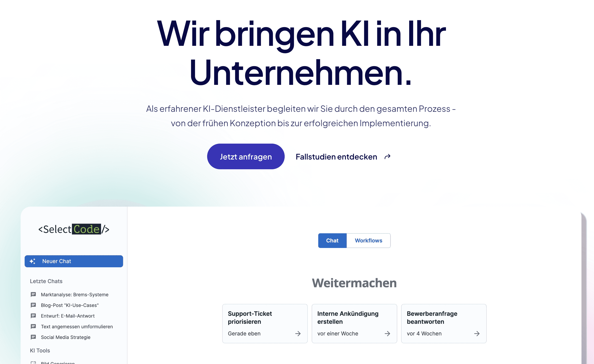Image resolution: width=594 pixels, height=364 pixels.
Task: Click the chat bubble icon next to Blog-Post
Action: (x=34, y=305)
